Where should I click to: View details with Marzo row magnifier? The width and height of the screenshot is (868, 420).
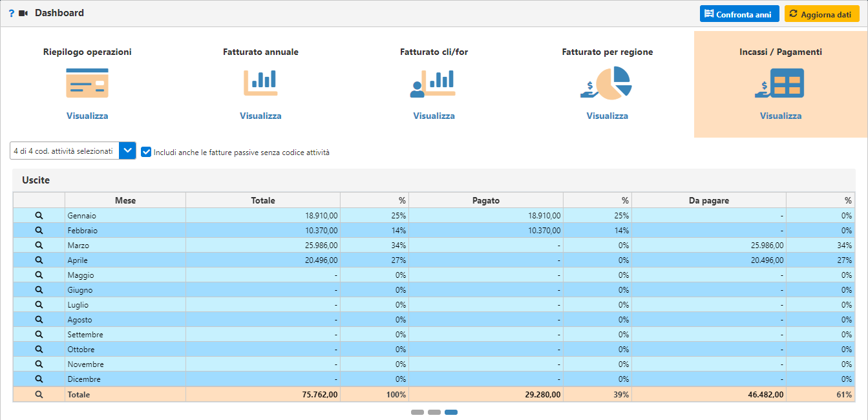(39, 246)
